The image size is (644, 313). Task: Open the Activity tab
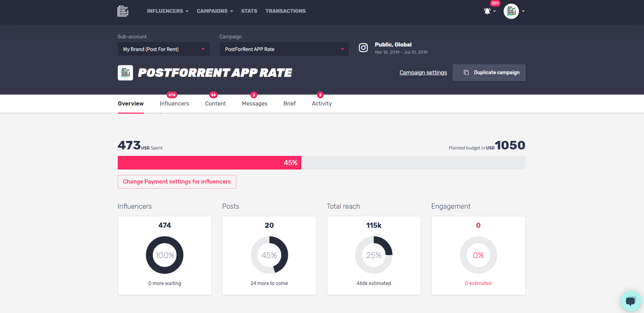click(x=322, y=104)
